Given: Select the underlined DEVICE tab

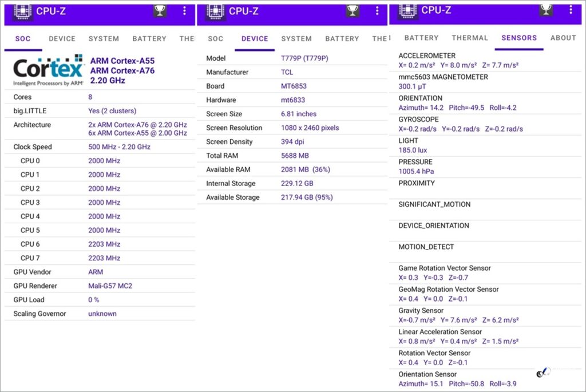Looking at the screenshot, I should (x=255, y=39).
